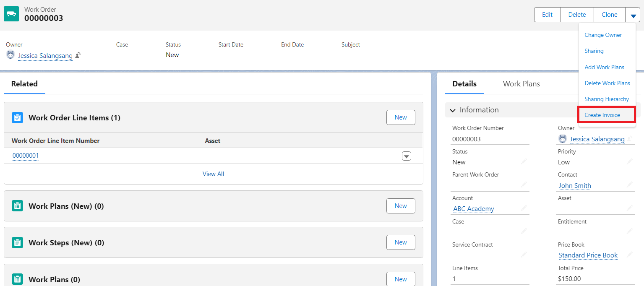
Task: Click the Work Order truck icon
Action: click(11, 14)
